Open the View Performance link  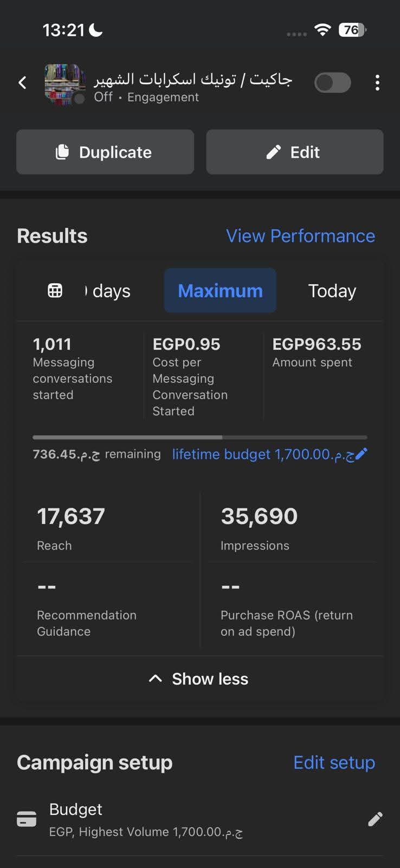300,236
